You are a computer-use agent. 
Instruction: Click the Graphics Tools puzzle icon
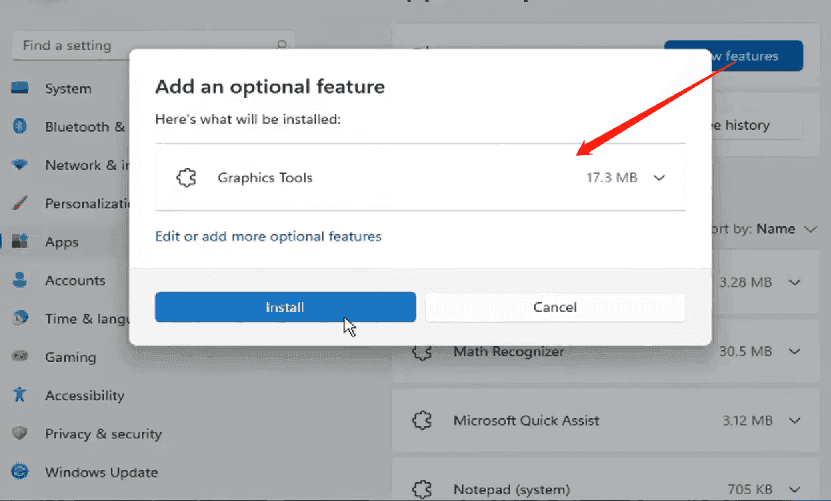pyautogui.click(x=186, y=178)
